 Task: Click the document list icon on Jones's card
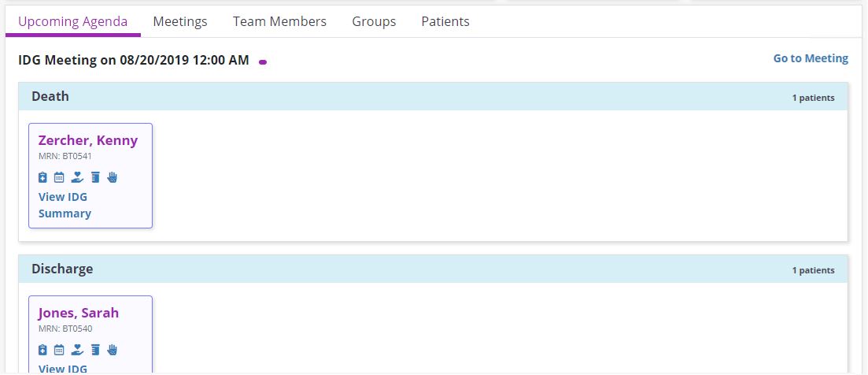95,350
